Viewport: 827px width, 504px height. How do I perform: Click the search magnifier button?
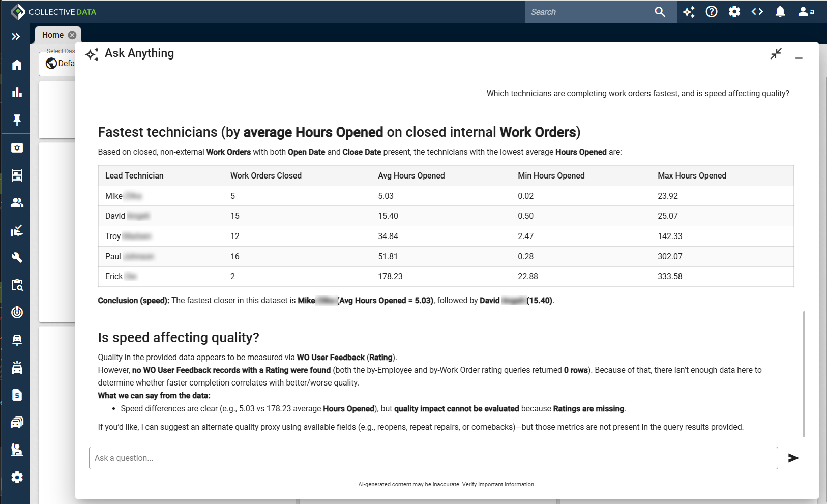[660, 12]
